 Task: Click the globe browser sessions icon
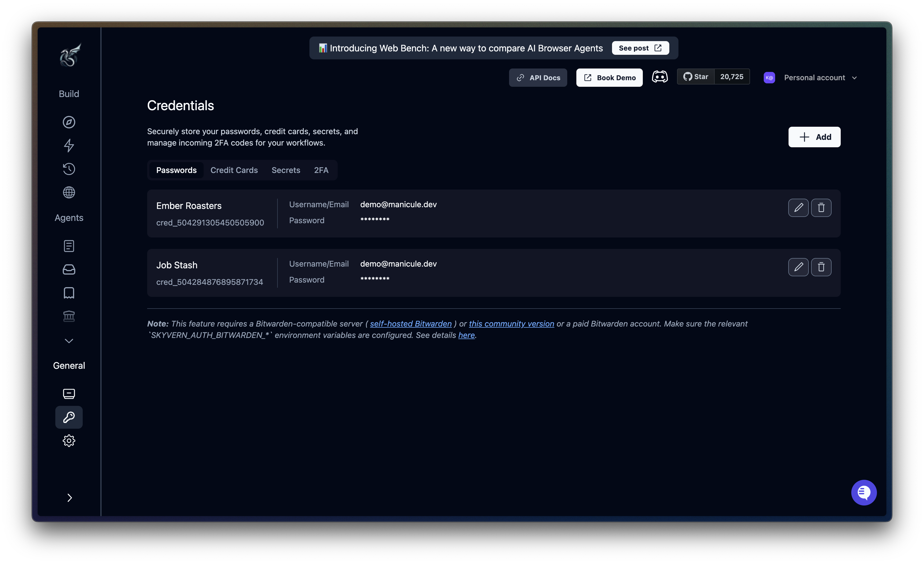click(x=69, y=192)
